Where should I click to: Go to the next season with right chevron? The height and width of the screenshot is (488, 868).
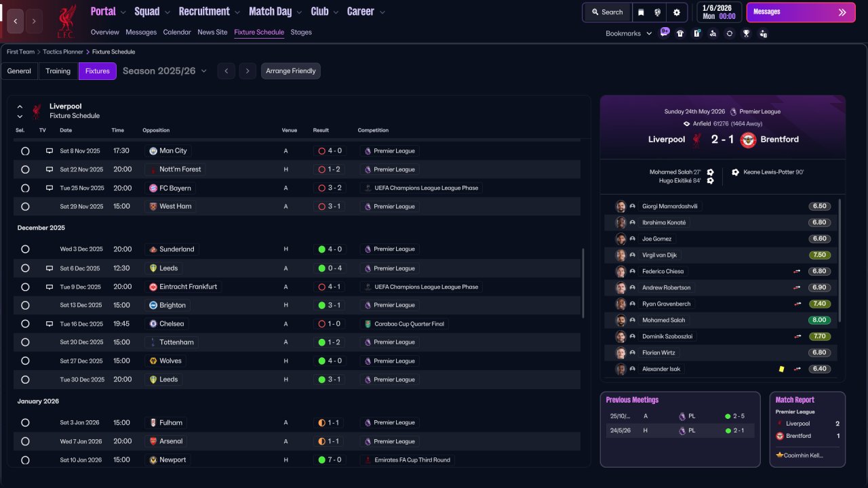click(x=248, y=71)
